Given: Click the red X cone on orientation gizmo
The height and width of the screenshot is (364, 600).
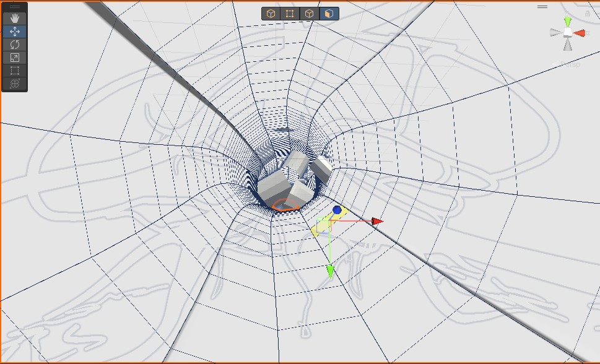Looking at the screenshot, I should coord(580,33).
